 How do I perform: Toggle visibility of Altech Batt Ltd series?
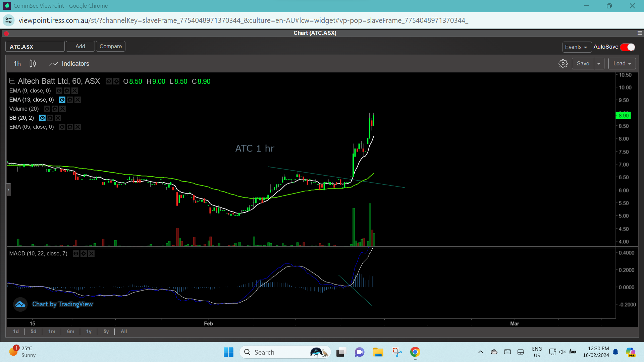(x=109, y=81)
